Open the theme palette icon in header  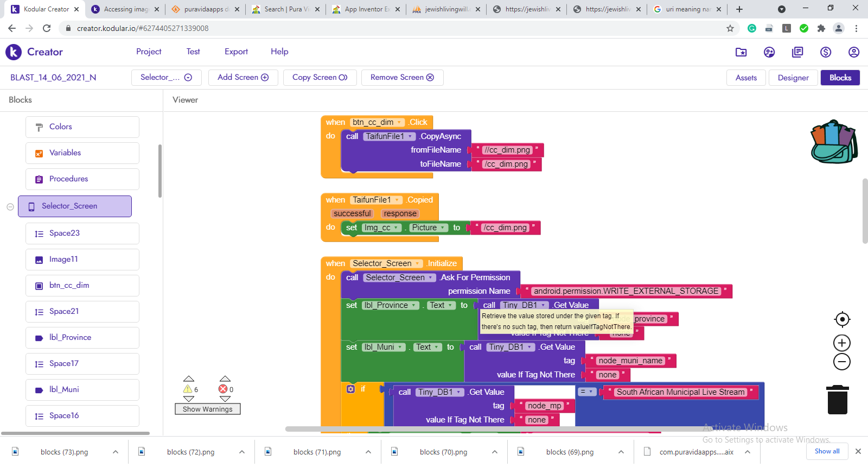[x=769, y=52]
